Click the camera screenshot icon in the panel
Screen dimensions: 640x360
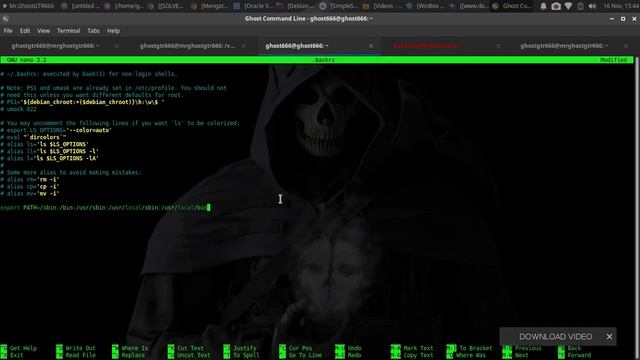(556, 6)
